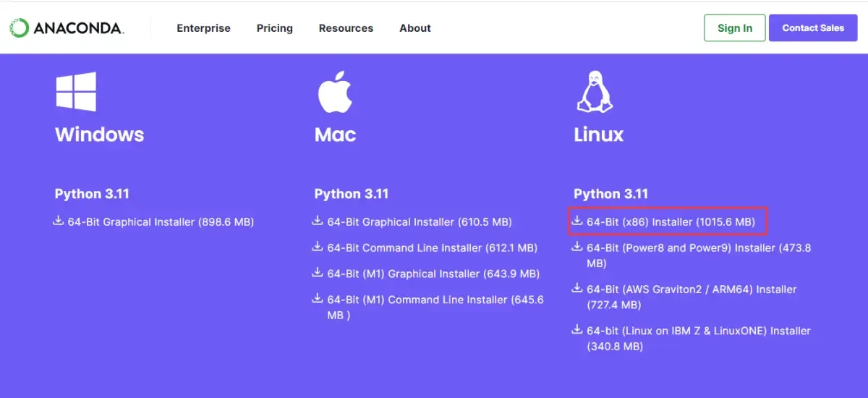The width and height of the screenshot is (868, 398).
Task: Click download icon beside Mac 612.1 MB installer
Action: 318,247
